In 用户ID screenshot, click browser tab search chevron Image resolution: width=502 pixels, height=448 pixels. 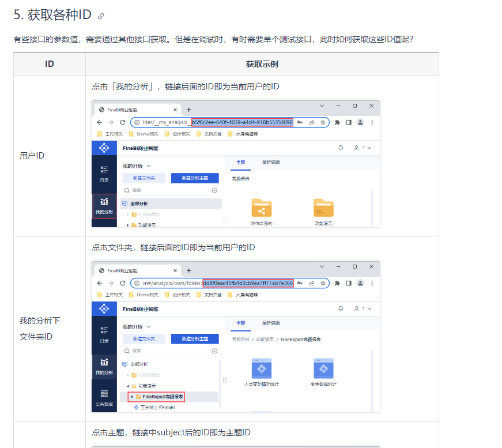tap(322, 106)
